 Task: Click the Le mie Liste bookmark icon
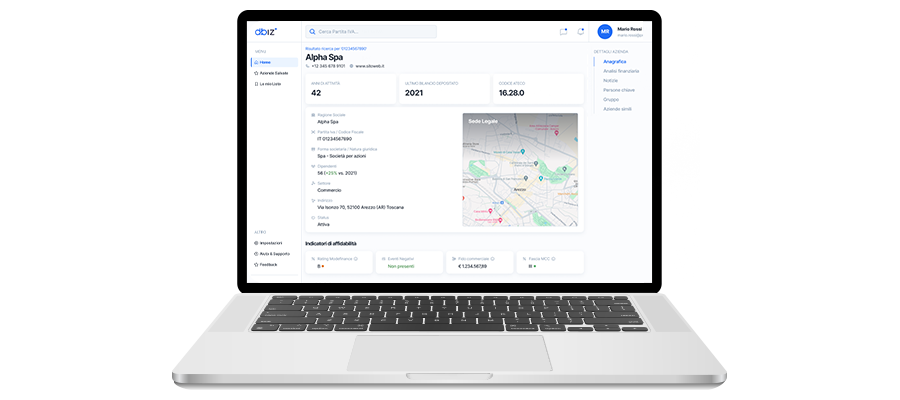click(x=256, y=84)
